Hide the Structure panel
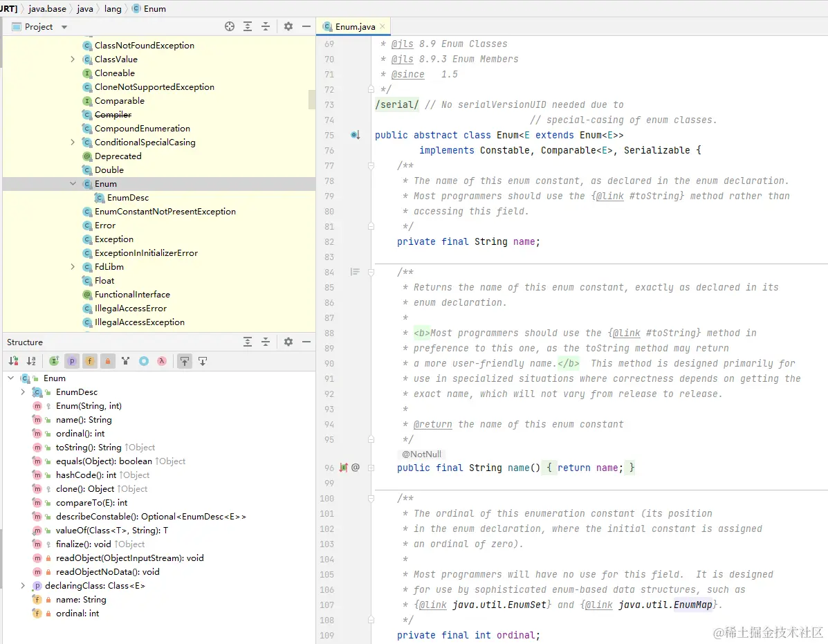Image resolution: width=828 pixels, height=644 pixels. (306, 342)
